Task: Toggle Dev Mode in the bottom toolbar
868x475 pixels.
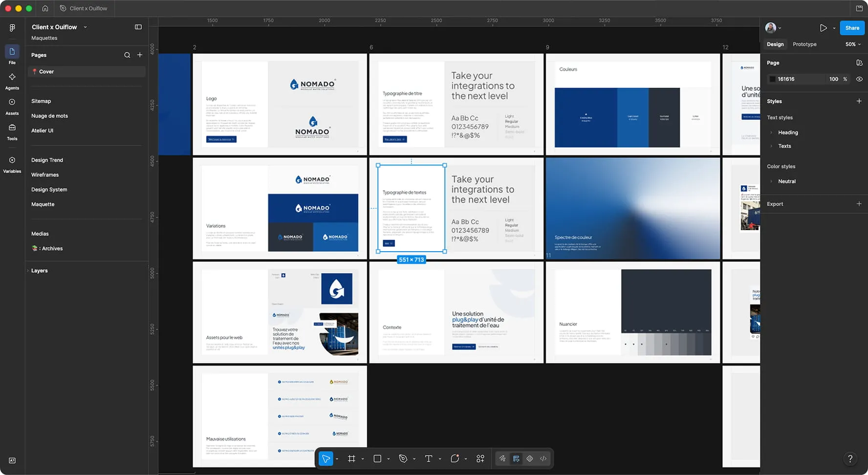Action: tap(543, 458)
